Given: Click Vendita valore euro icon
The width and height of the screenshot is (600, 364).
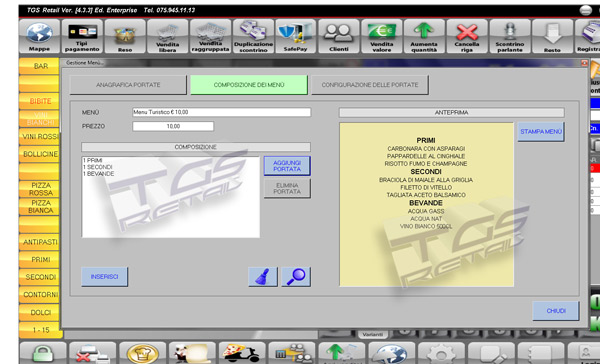Looking at the screenshot, I should pyautogui.click(x=382, y=36).
